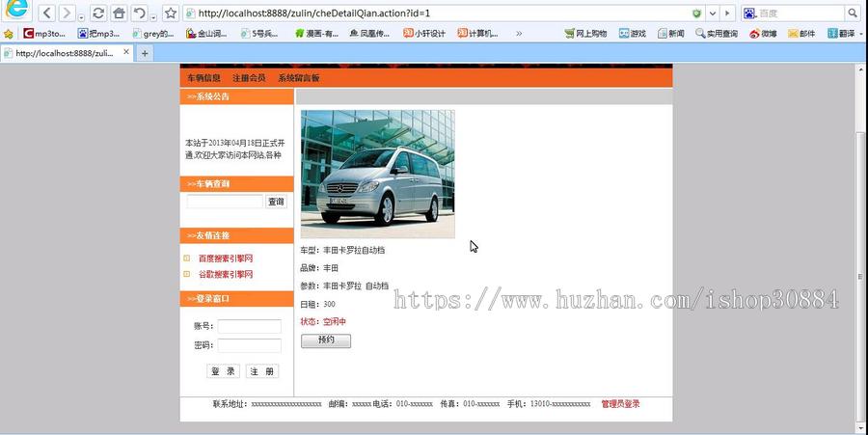Click the 预约 reserve button
Screen dimensions: 868x435
pos(326,340)
